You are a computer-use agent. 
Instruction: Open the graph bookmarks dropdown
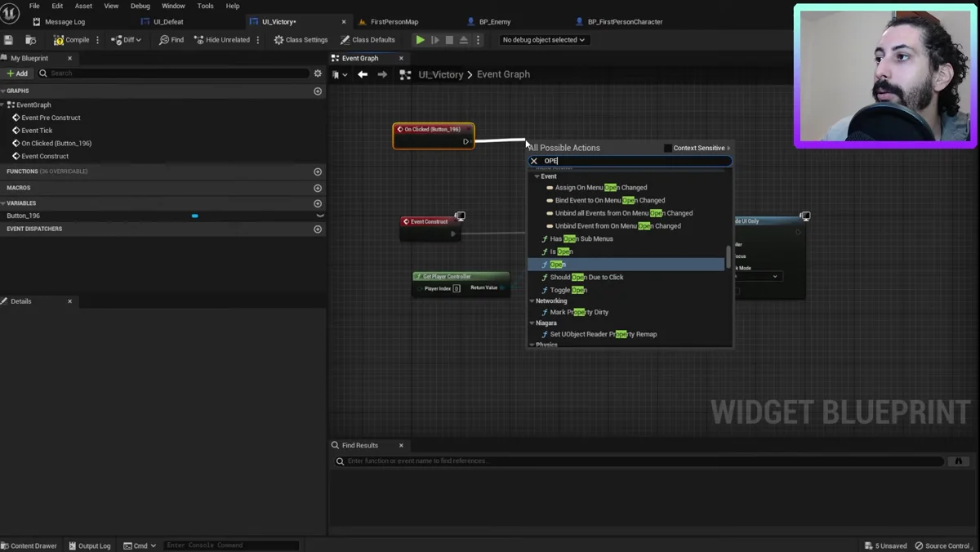[341, 74]
